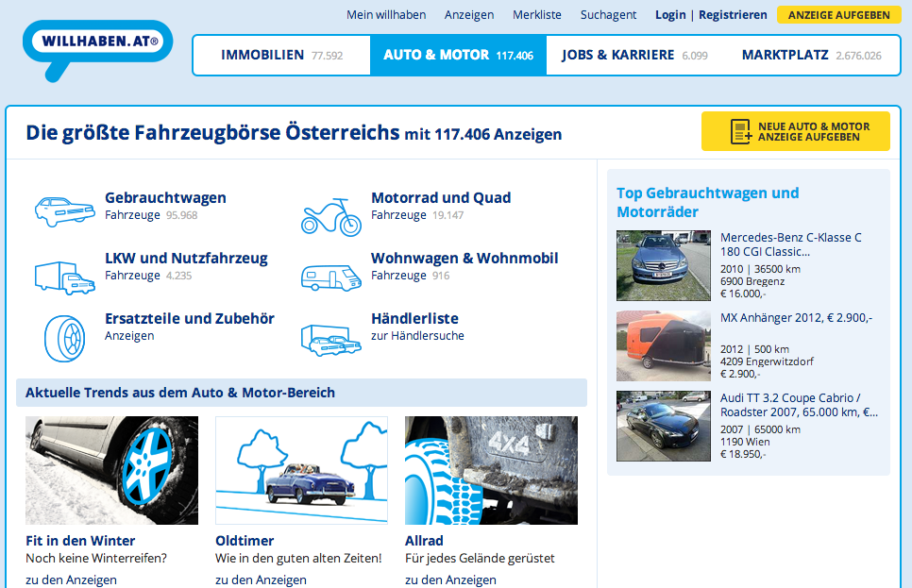The width and height of the screenshot is (912, 588).
Task: Open the Händlerliste dealer icon
Action: 331,340
